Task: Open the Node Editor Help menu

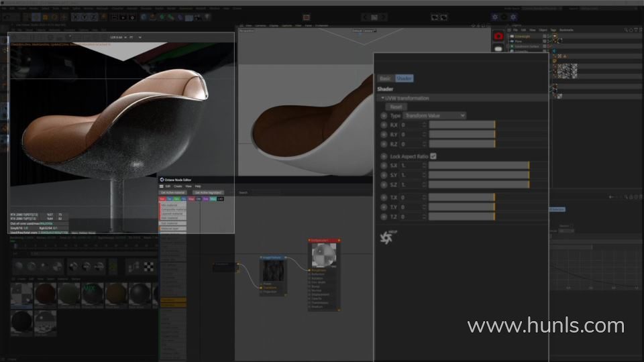Action: tap(198, 186)
